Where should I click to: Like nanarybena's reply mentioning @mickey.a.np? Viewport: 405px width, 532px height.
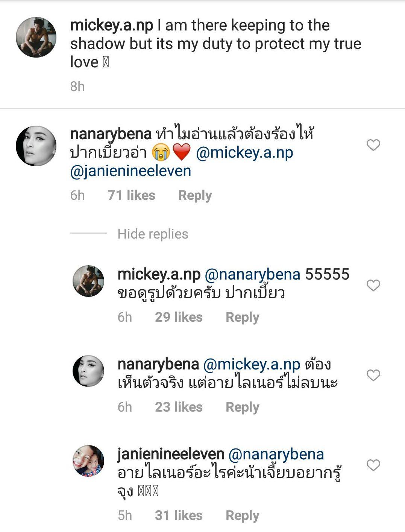(x=373, y=375)
